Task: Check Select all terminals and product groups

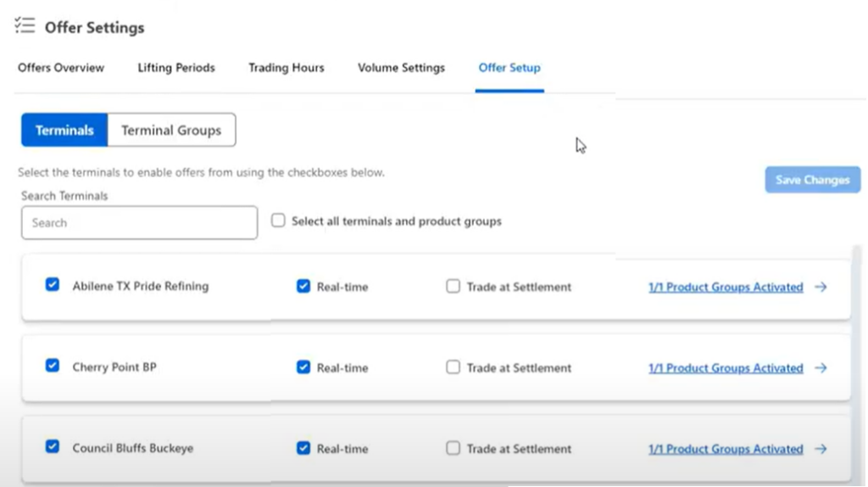Action: click(x=278, y=221)
